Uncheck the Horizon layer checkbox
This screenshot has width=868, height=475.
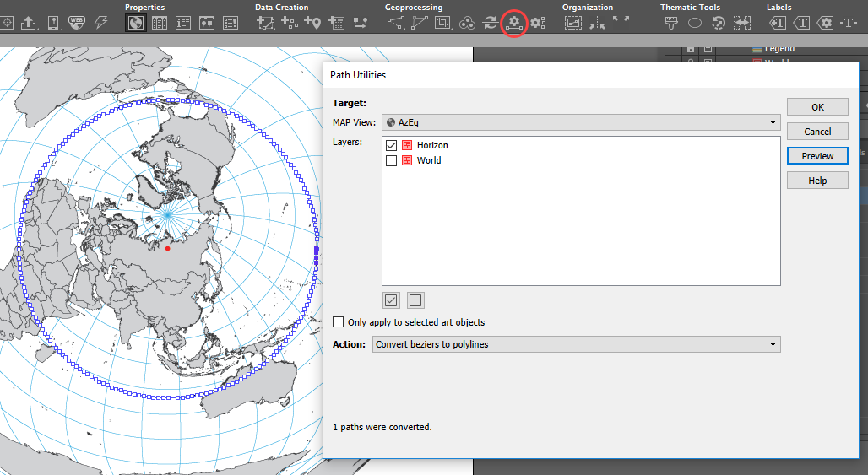(392, 145)
